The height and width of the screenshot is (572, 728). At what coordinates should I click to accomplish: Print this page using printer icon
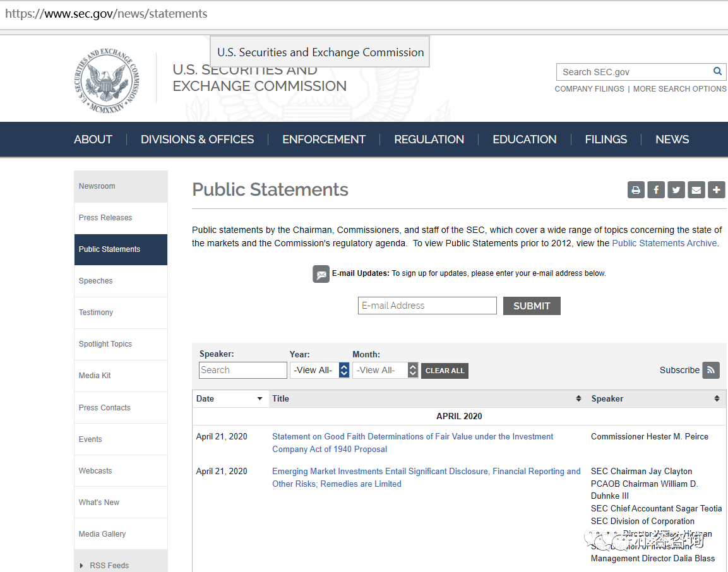(x=636, y=190)
